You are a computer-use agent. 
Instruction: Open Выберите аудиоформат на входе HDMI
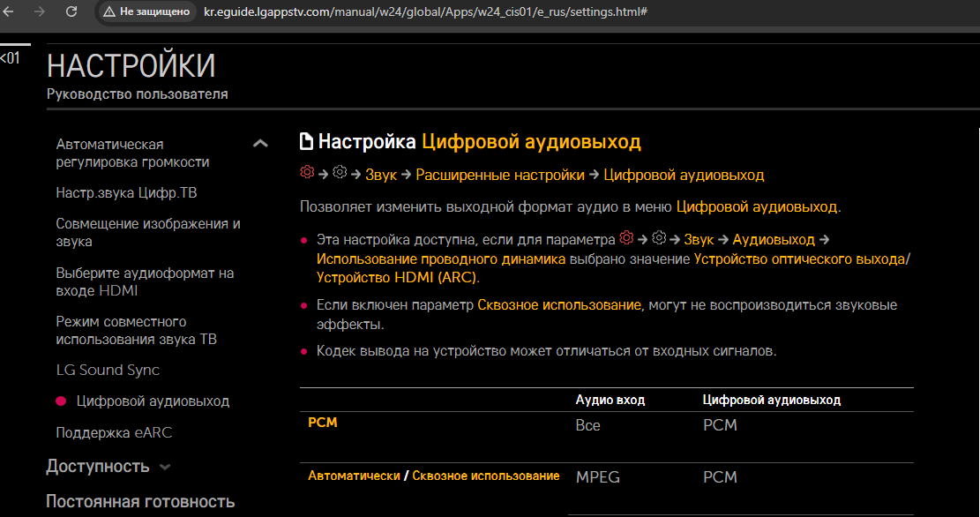pyautogui.click(x=145, y=281)
